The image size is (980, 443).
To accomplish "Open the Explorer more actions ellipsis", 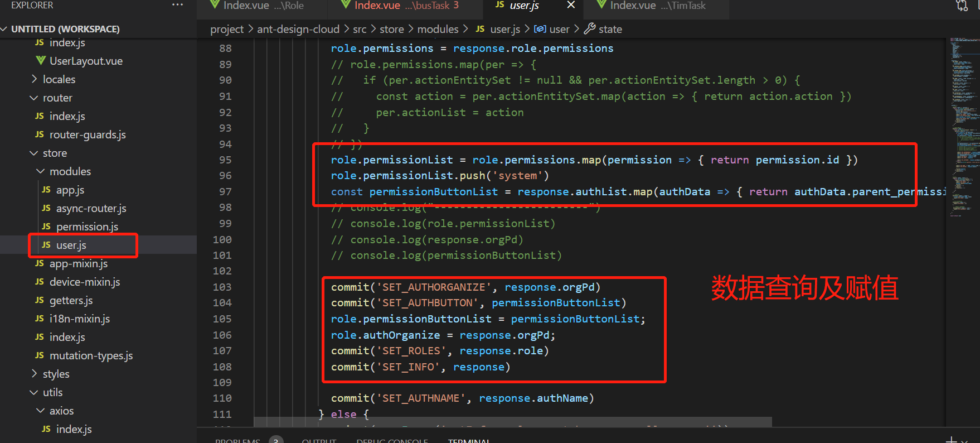I will click(x=177, y=4).
